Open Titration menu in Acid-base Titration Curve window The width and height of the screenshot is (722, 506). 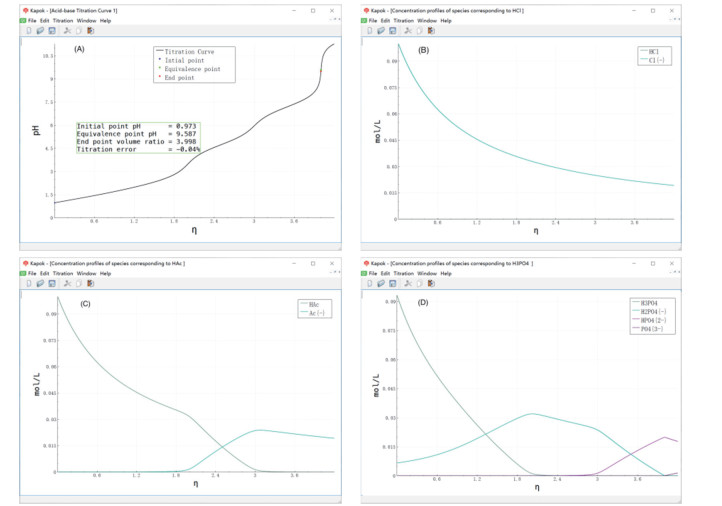click(63, 21)
